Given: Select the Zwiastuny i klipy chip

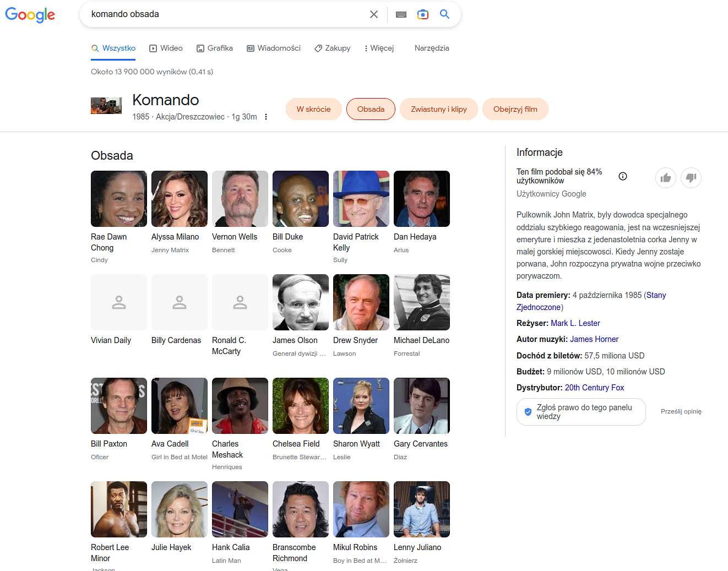Looking at the screenshot, I should click(439, 109).
